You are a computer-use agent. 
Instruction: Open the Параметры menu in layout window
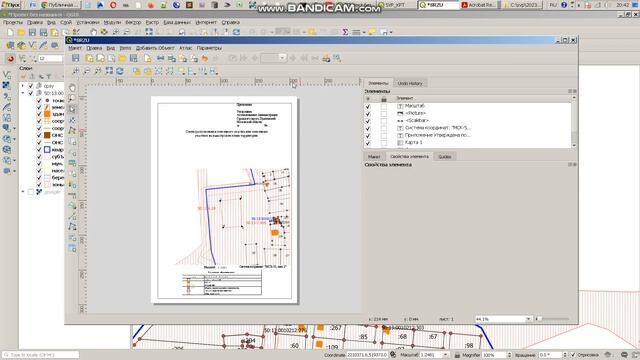(209, 48)
